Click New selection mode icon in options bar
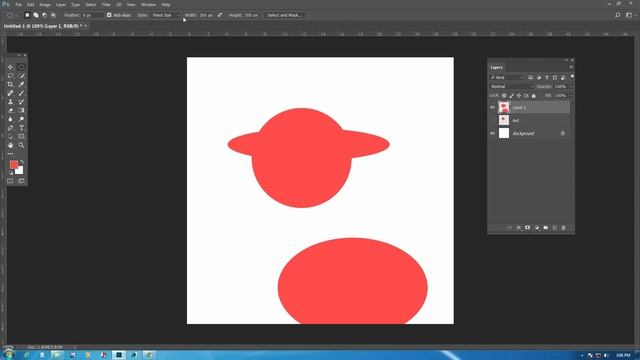Viewport: 640px width, 360px height. coord(27,15)
